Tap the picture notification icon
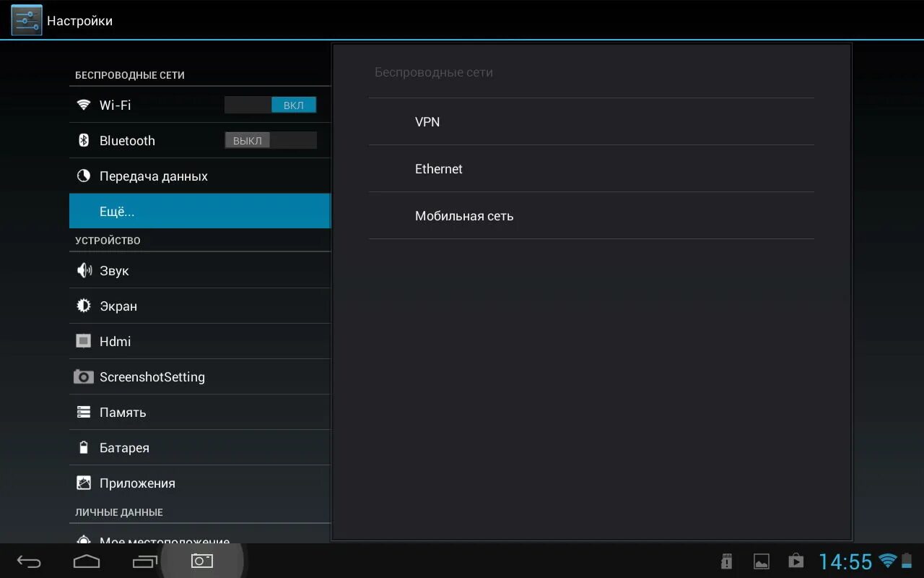This screenshot has width=924, height=578. click(x=761, y=561)
